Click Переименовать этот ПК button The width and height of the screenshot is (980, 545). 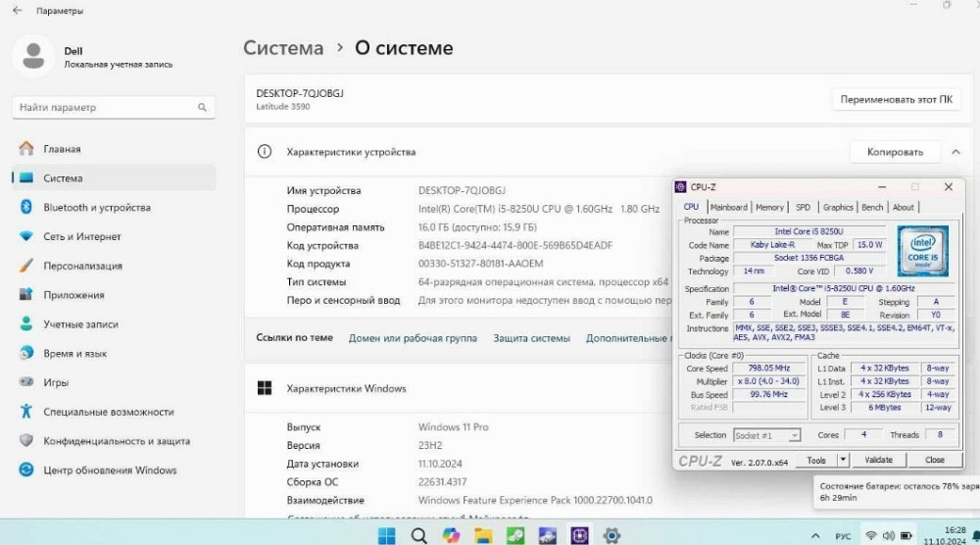point(897,99)
